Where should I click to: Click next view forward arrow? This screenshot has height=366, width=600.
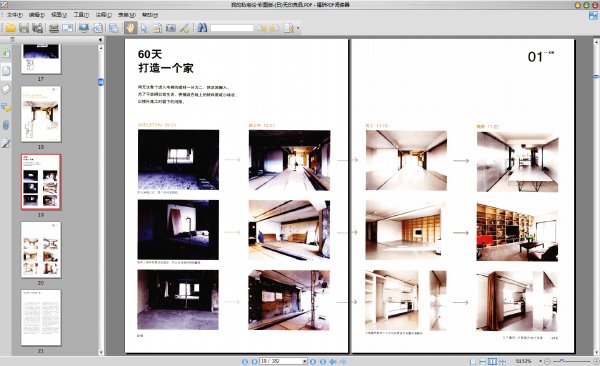click(x=343, y=361)
